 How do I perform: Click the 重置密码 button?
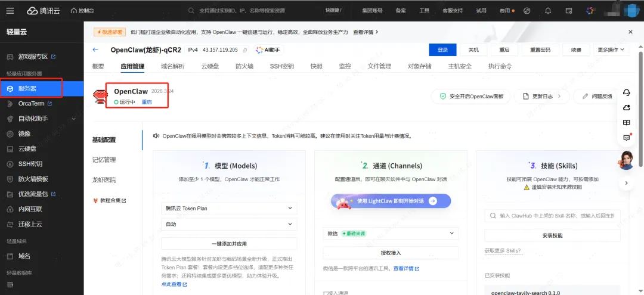tap(540, 49)
